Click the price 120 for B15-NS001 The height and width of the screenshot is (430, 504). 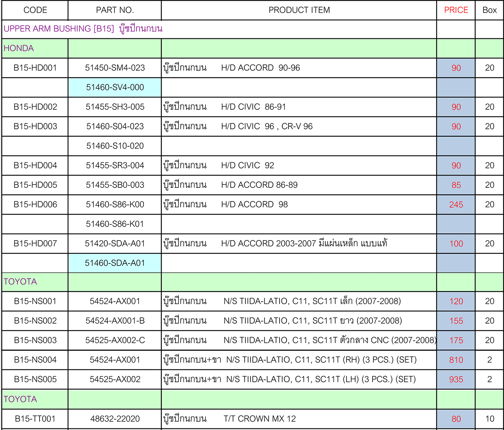456,302
